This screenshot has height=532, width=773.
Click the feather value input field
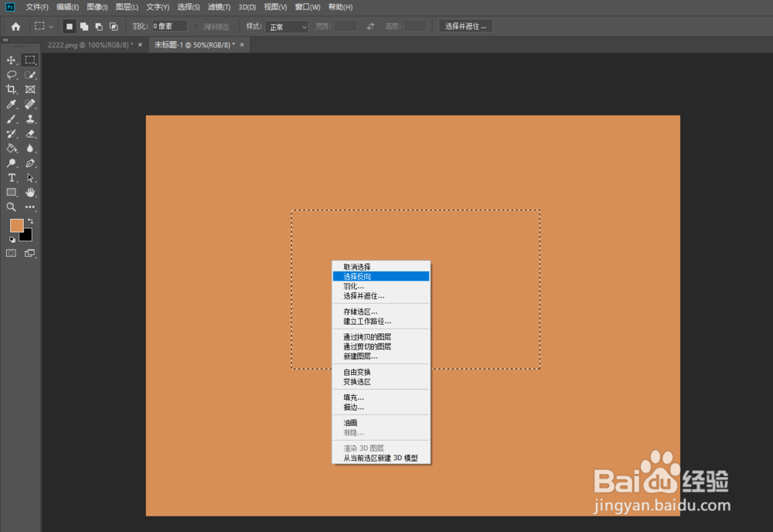pyautogui.click(x=169, y=26)
